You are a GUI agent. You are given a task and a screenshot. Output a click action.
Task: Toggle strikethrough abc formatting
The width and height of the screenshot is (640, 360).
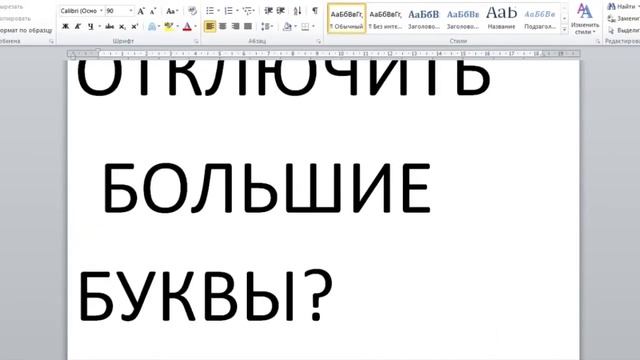tap(109, 27)
